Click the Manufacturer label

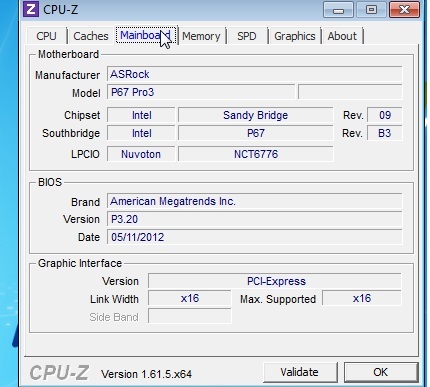[x=68, y=75]
